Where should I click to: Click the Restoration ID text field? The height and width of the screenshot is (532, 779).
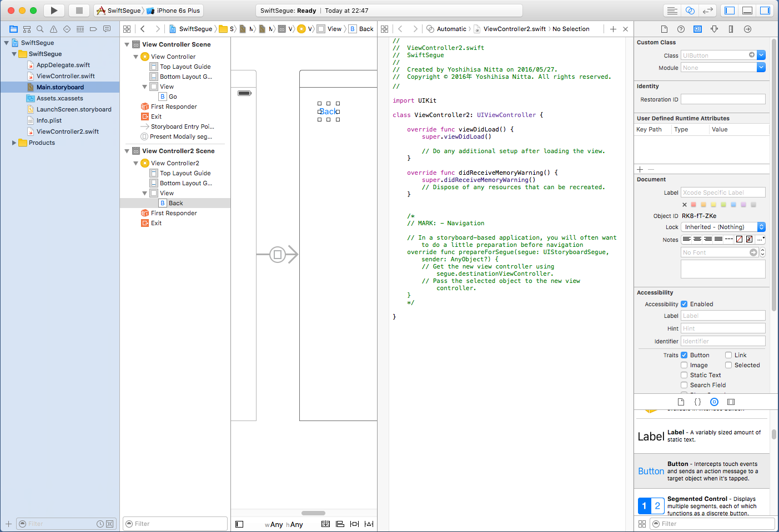click(722, 99)
